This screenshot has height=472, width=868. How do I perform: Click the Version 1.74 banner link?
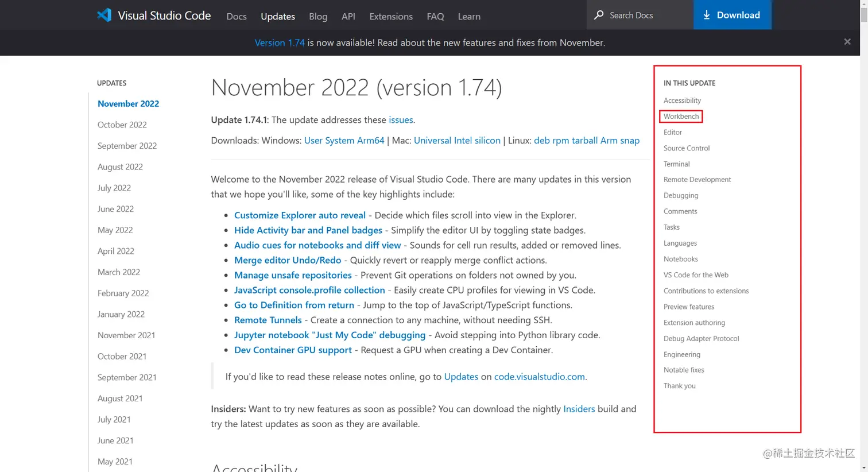click(x=280, y=42)
